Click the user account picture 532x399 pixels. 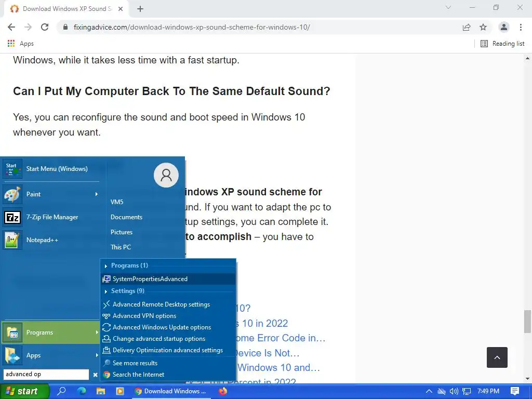click(x=166, y=175)
